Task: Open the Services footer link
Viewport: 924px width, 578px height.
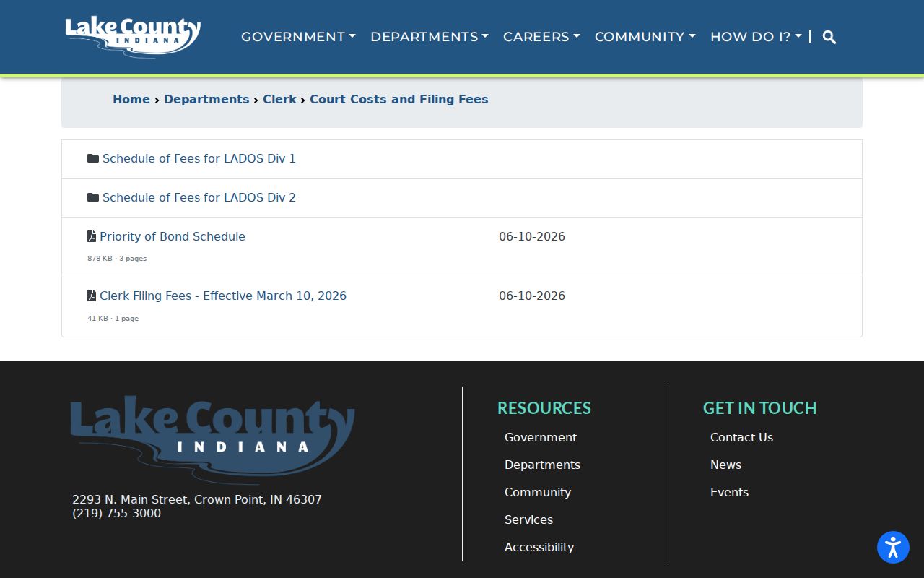Action: coord(528,519)
